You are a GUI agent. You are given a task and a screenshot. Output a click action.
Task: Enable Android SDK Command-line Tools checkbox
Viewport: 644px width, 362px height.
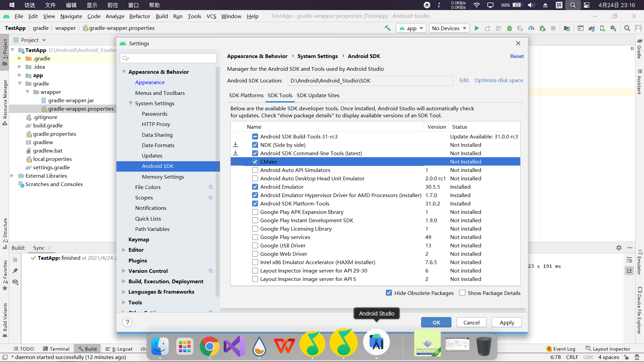[255, 153]
